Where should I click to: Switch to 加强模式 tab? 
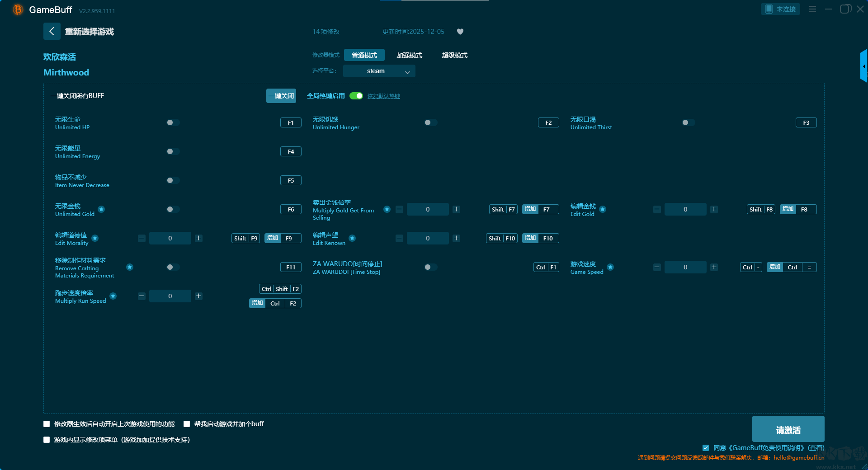pyautogui.click(x=409, y=55)
